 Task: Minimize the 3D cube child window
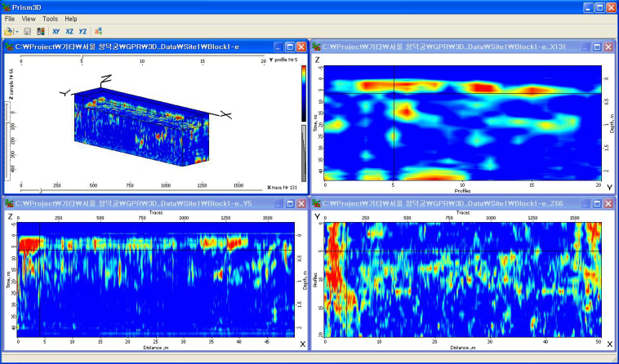point(278,47)
